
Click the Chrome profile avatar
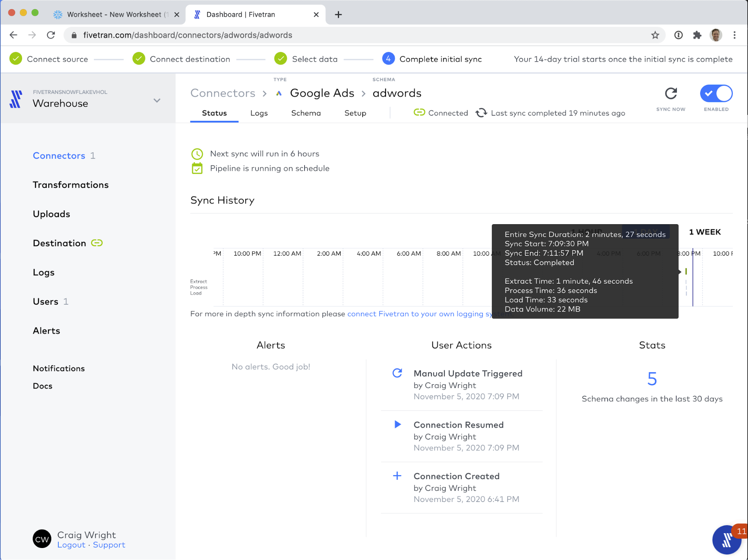pyautogui.click(x=716, y=35)
